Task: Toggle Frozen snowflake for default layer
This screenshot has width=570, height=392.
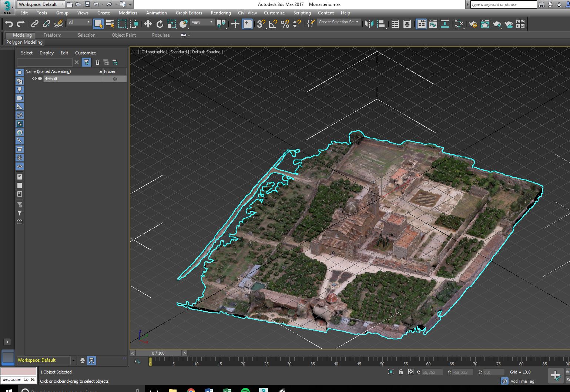Action: (115, 79)
